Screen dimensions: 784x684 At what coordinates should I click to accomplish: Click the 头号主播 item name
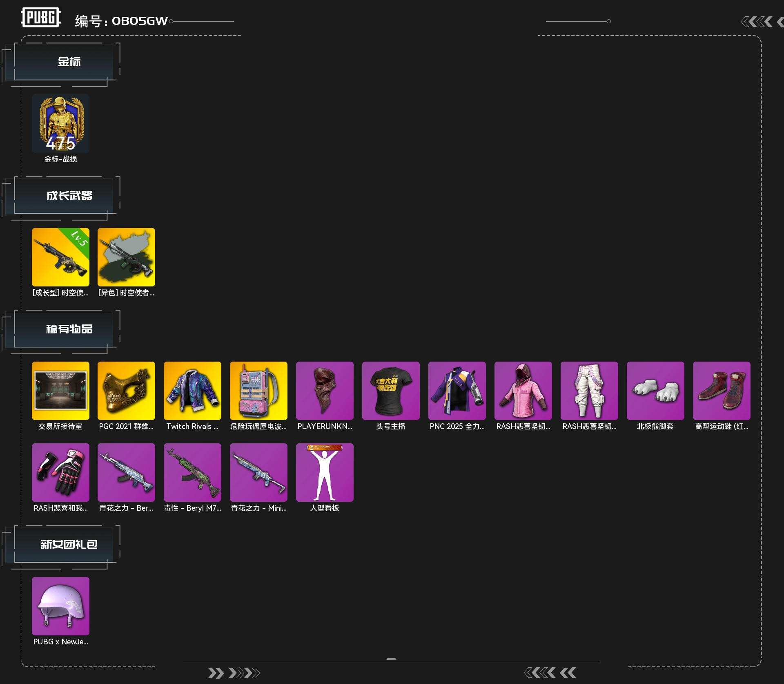(391, 426)
